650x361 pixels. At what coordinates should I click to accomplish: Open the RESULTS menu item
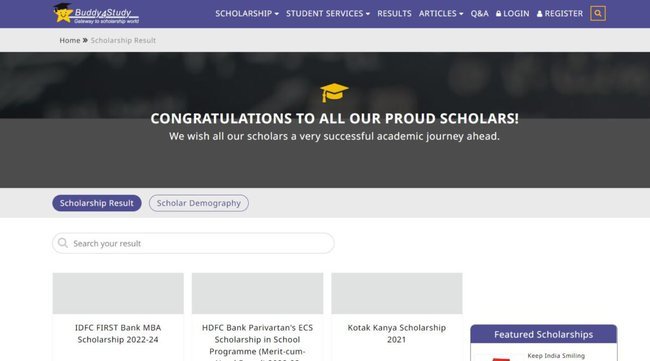[394, 13]
